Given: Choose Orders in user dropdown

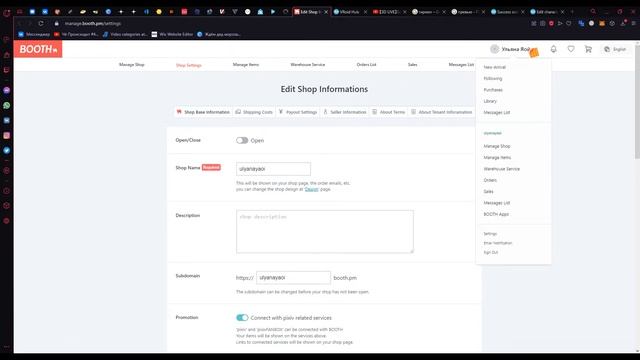Looking at the screenshot, I should (490, 180).
